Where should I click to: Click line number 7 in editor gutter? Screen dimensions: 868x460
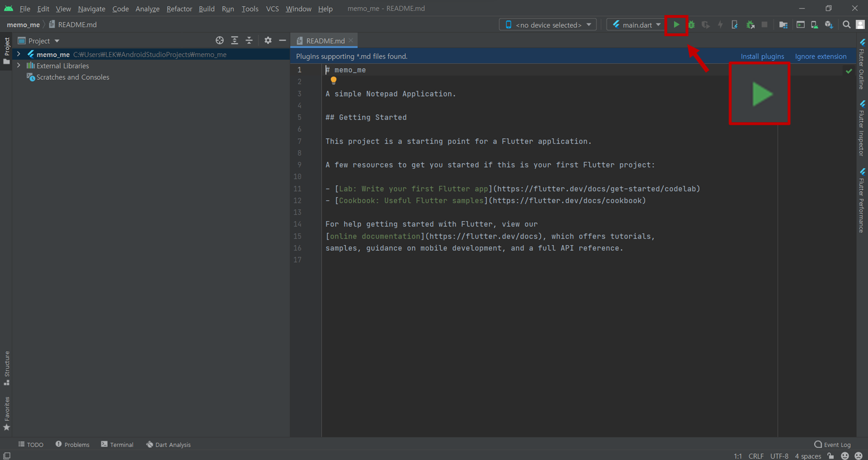point(300,141)
